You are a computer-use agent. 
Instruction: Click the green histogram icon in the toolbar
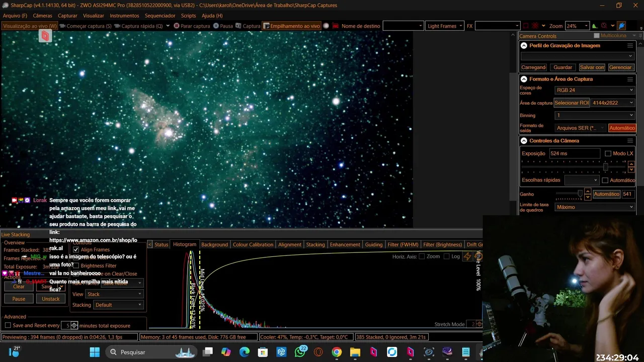pyautogui.click(x=594, y=26)
